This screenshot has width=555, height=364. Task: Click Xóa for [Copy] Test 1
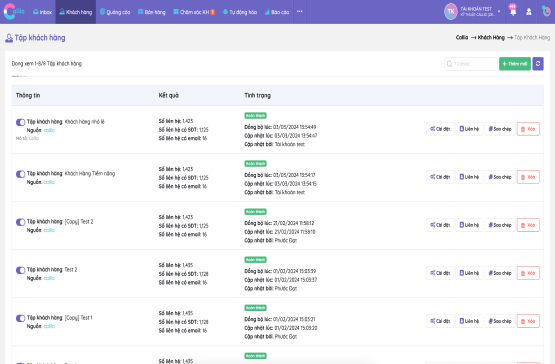pyautogui.click(x=528, y=321)
